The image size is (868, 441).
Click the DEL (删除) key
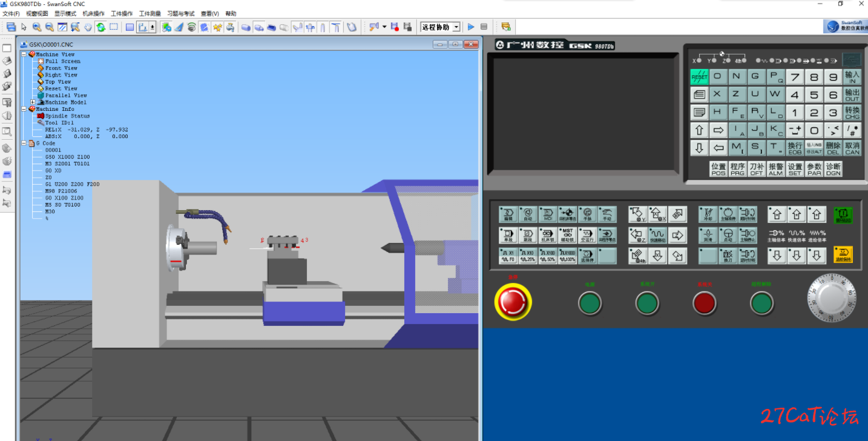click(833, 147)
